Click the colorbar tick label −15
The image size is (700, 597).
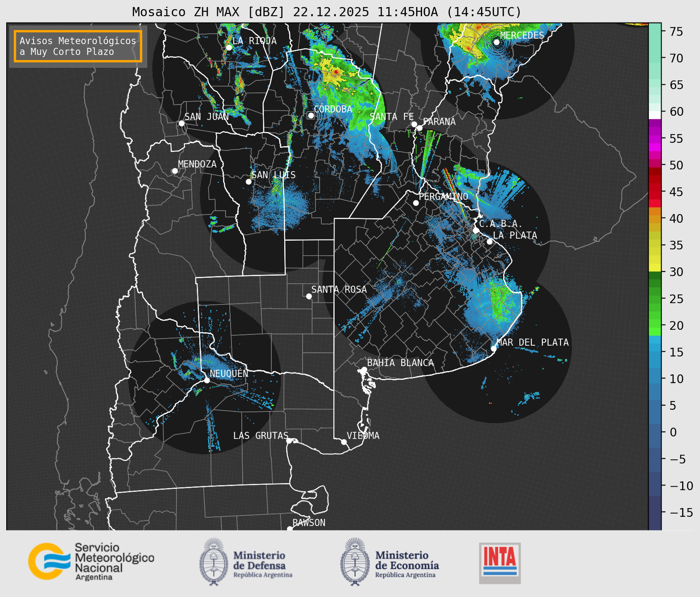click(x=681, y=512)
